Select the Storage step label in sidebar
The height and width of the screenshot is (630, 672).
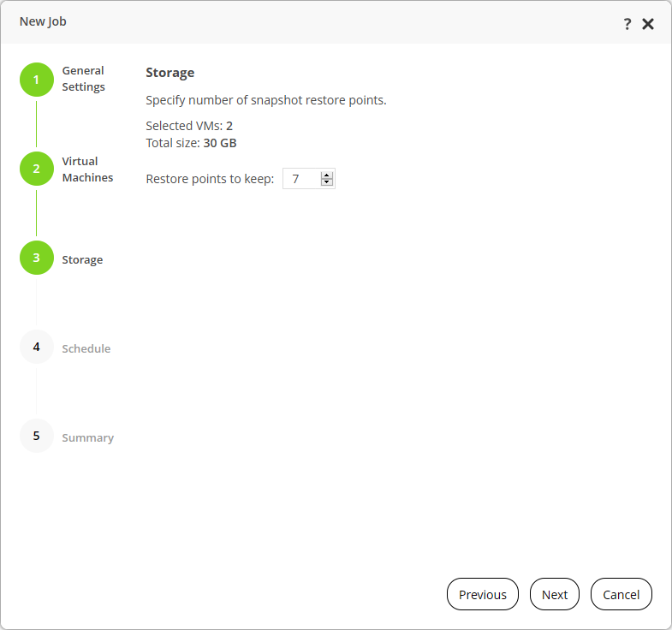(82, 259)
